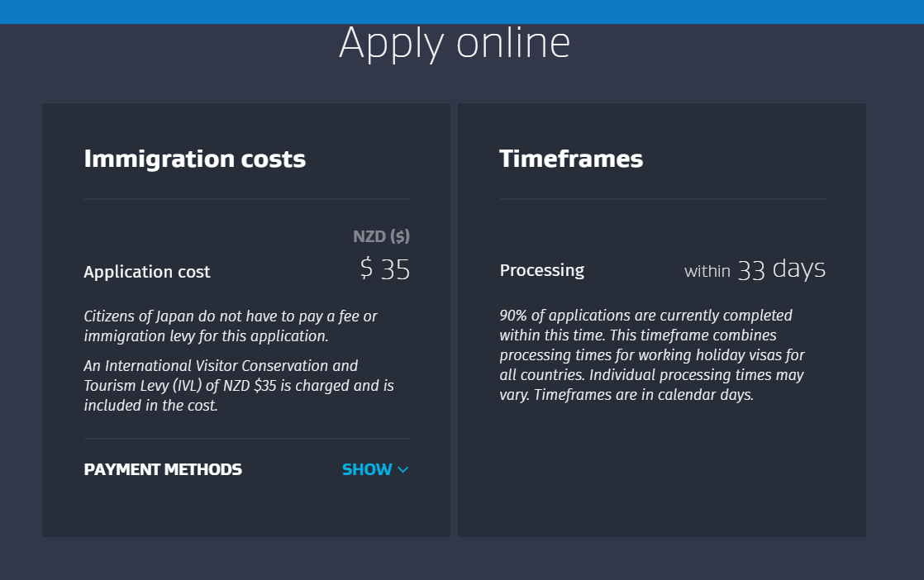Screen dimensions: 924x580
Task: Select the Processing label
Action: [541, 270]
